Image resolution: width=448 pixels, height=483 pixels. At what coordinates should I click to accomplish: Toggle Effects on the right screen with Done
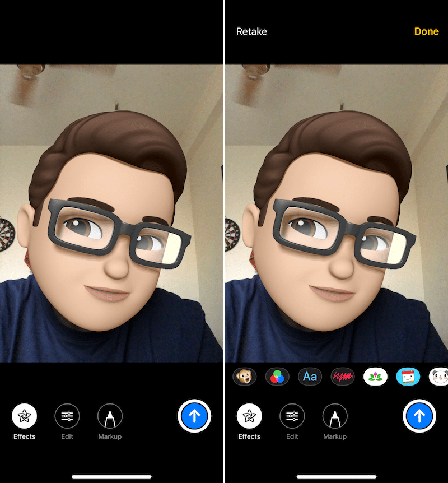(x=249, y=416)
